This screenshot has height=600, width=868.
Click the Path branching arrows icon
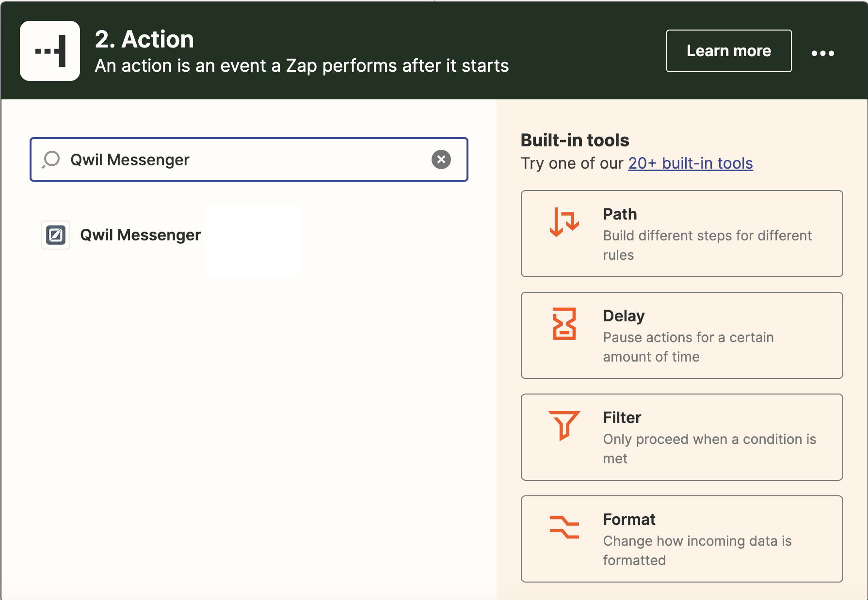pos(564,221)
